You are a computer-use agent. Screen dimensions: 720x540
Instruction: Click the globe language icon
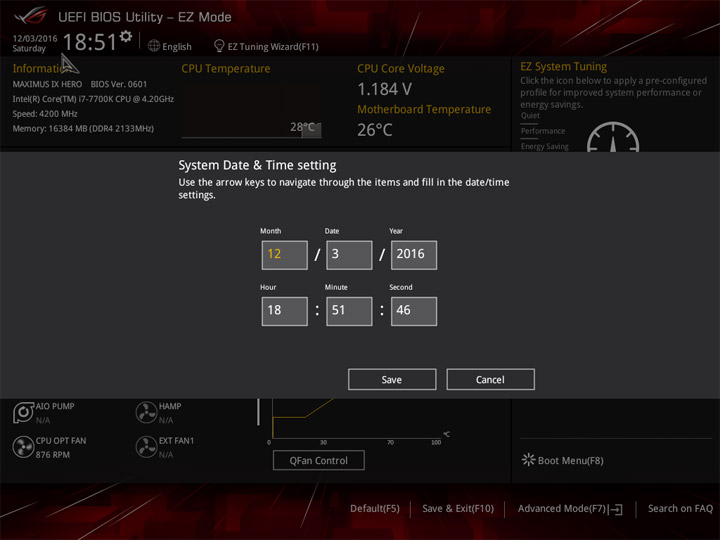(x=154, y=46)
